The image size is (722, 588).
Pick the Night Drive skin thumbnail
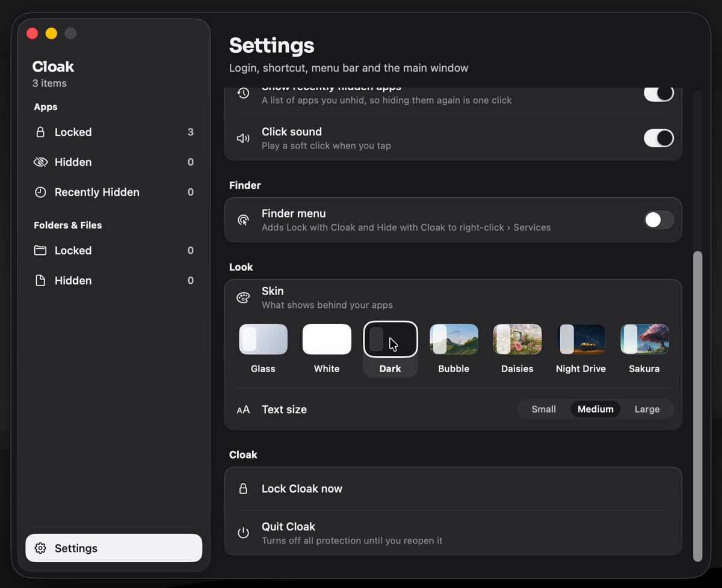point(581,339)
